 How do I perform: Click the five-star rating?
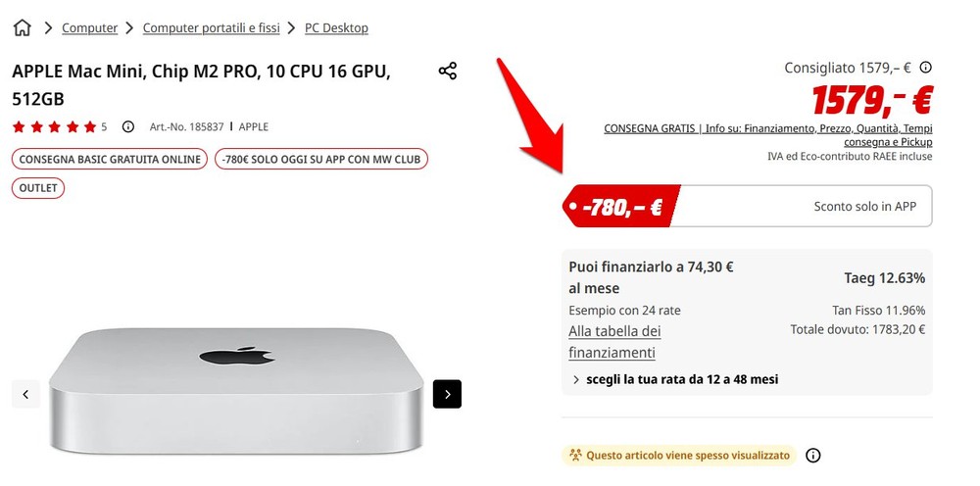coord(54,126)
